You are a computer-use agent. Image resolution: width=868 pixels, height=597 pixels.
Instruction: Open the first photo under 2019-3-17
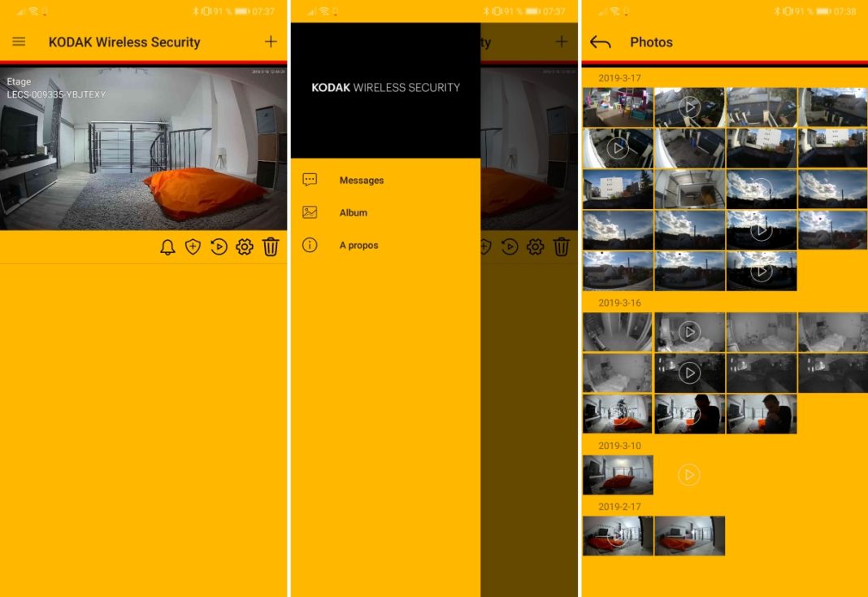click(x=618, y=107)
